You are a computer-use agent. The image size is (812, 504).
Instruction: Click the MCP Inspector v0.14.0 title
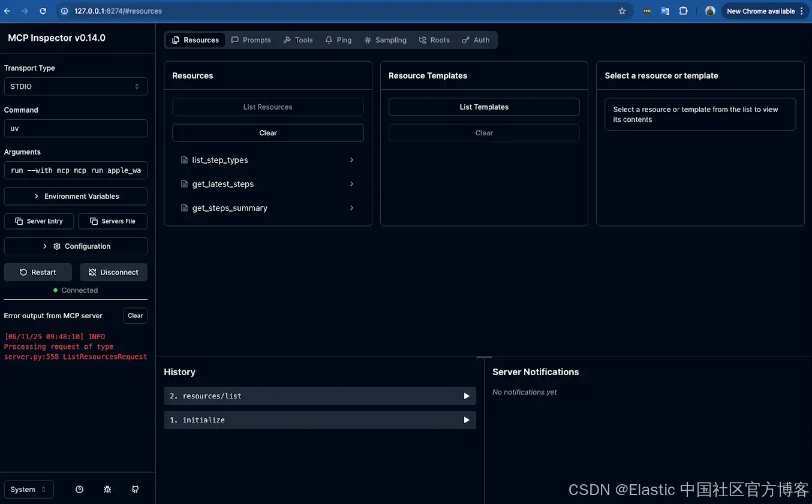(x=56, y=38)
